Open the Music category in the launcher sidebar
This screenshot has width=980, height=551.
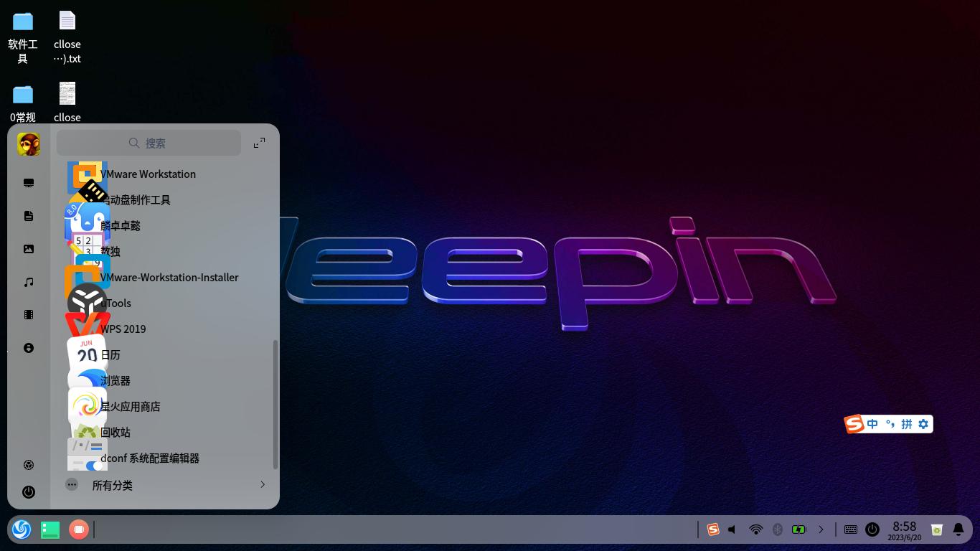(x=29, y=282)
